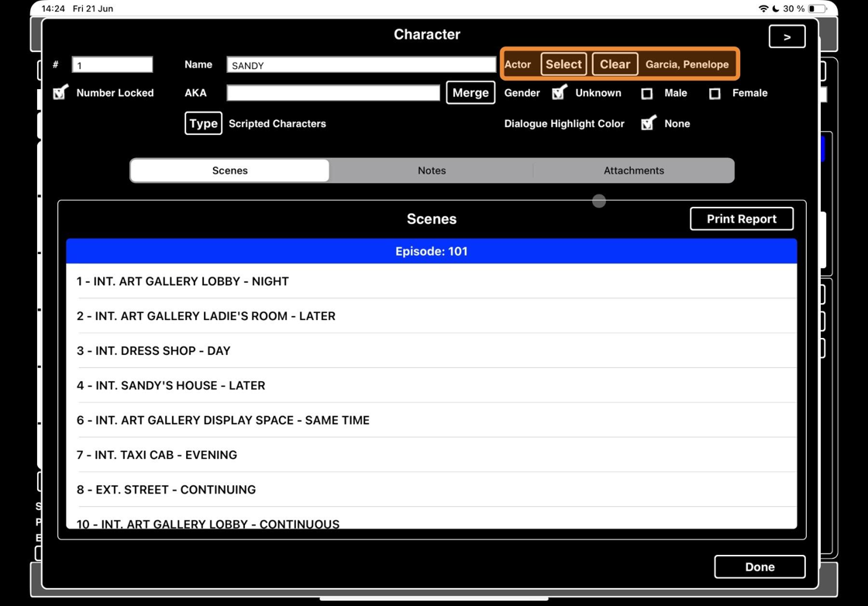The image size is (868, 606).
Task: Open scene 6 - ART GALLERY DISPLAY SPACE
Action: point(431,420)
